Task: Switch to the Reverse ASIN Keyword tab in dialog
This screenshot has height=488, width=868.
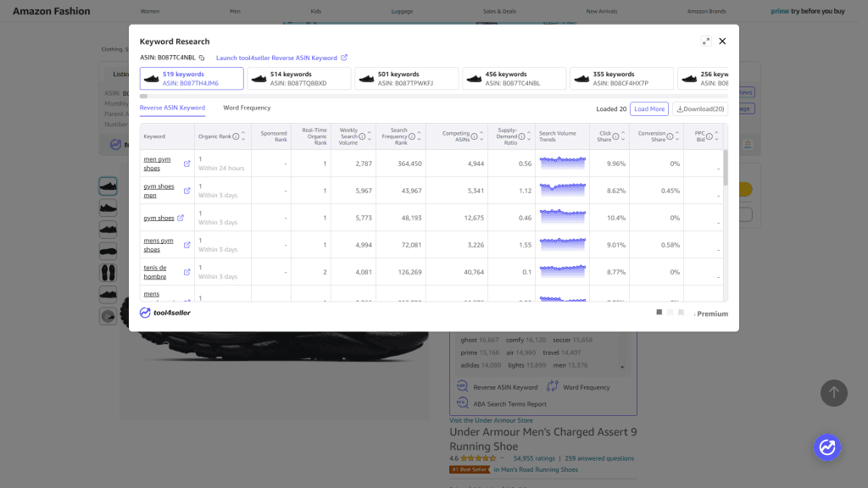Action: tap(172, 108)
